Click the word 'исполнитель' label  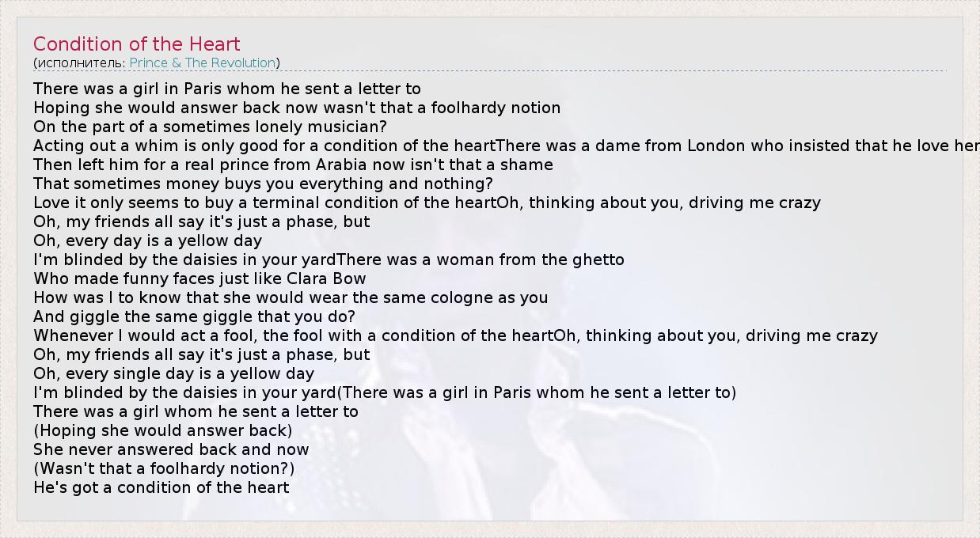80,63
